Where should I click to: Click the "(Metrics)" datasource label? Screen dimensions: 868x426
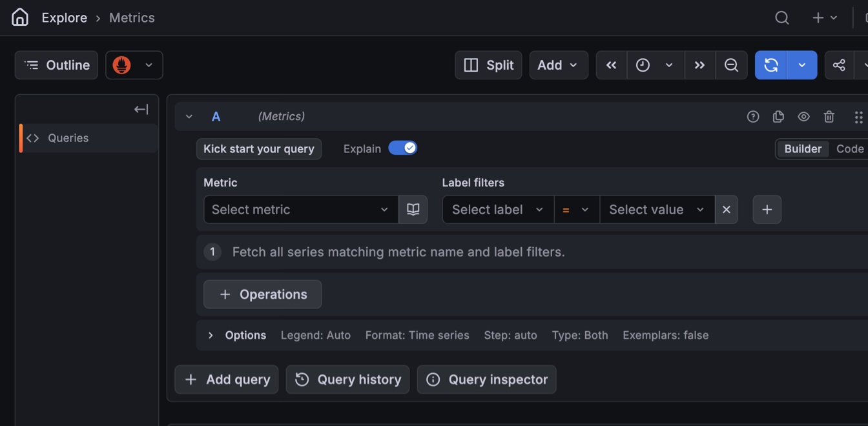(x=282, y=117)
